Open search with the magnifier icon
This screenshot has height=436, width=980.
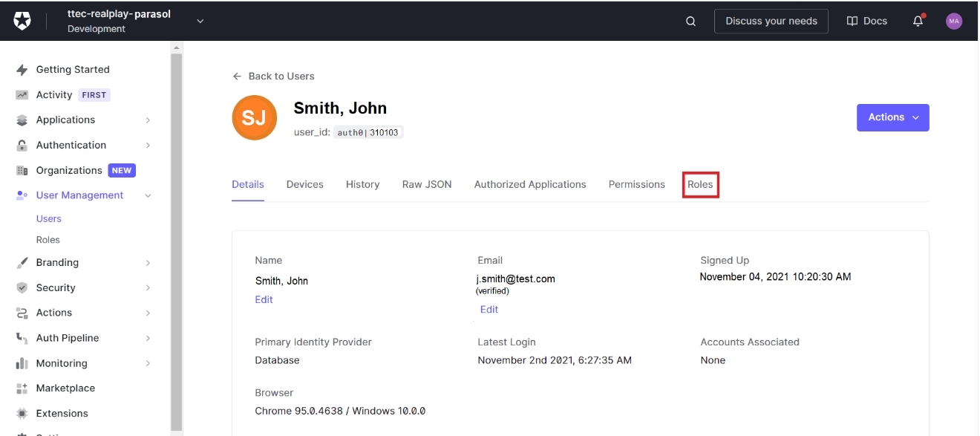pos(690,22)
